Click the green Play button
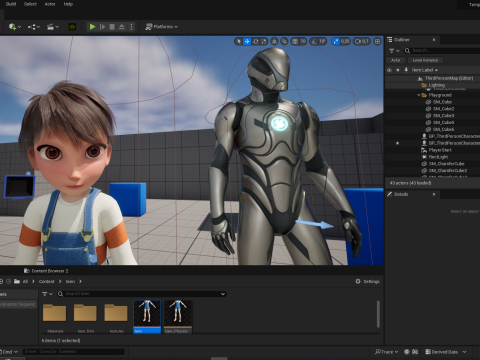This screenshot has height=360, width=480. pyautogui.click(x=92, y=27)
